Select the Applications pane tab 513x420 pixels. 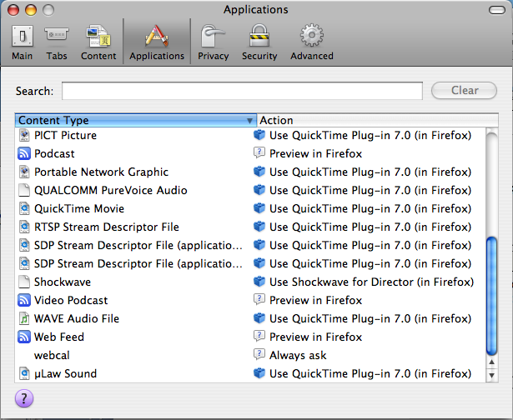pos(156,42)
